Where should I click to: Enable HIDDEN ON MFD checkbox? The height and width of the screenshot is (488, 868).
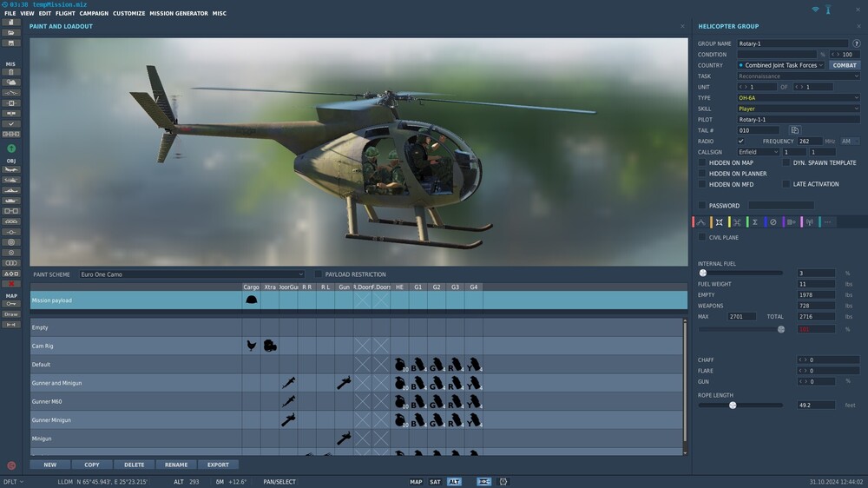[702, 184]
